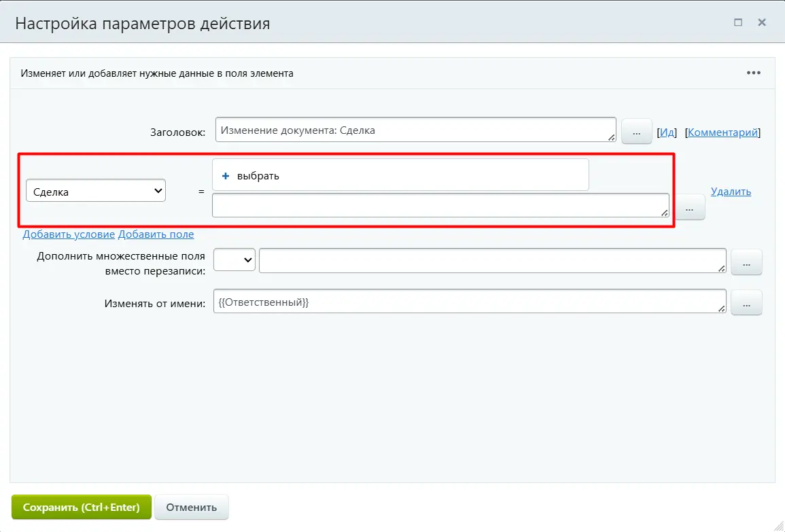Click the Удалить link
Screen dimensions: 785x532
(x=731, y=191)
